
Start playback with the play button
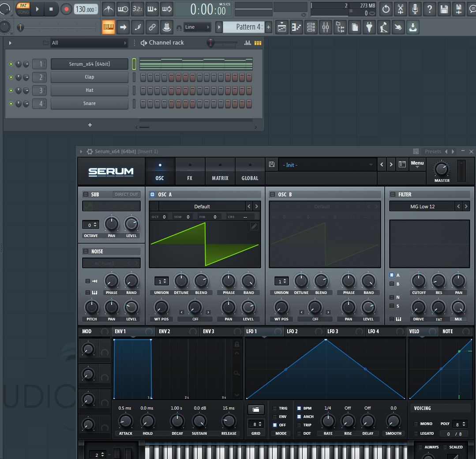[x=37, y=9]
